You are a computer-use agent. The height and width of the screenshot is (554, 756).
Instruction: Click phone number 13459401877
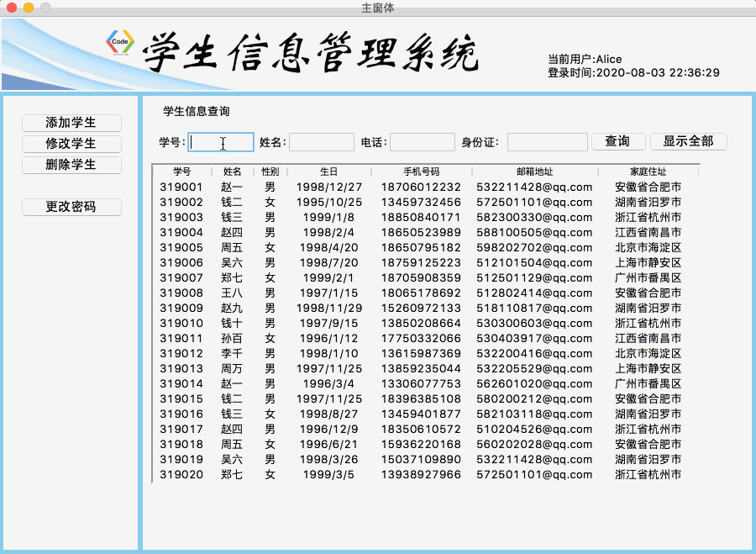422,414
